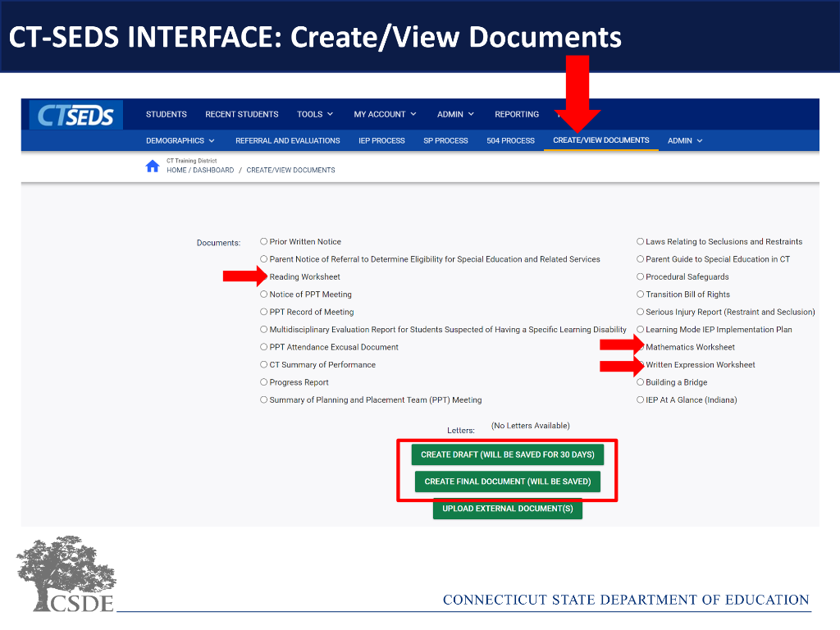
Task: Click Reading Worksheet label
Action: pos(305,276)
